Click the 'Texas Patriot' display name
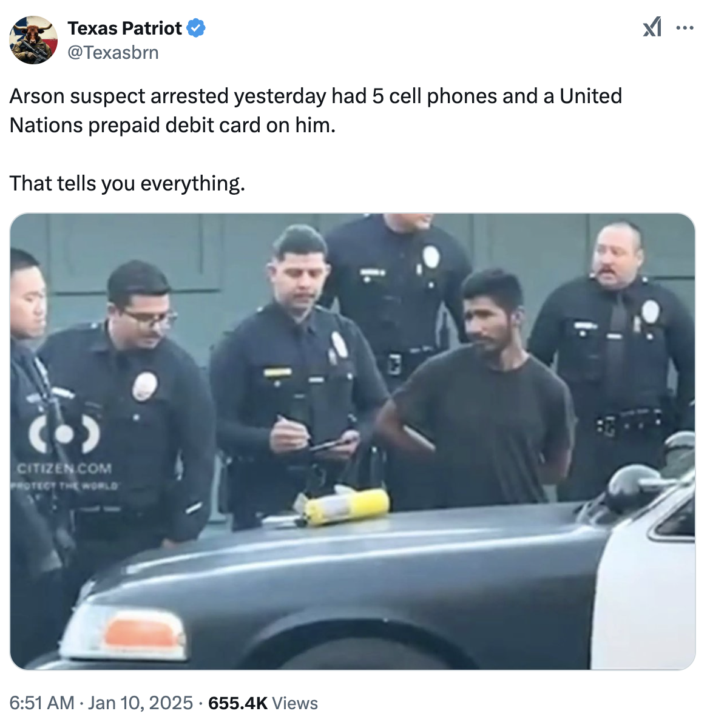The image size is (710, 728). tap(124, 28)
